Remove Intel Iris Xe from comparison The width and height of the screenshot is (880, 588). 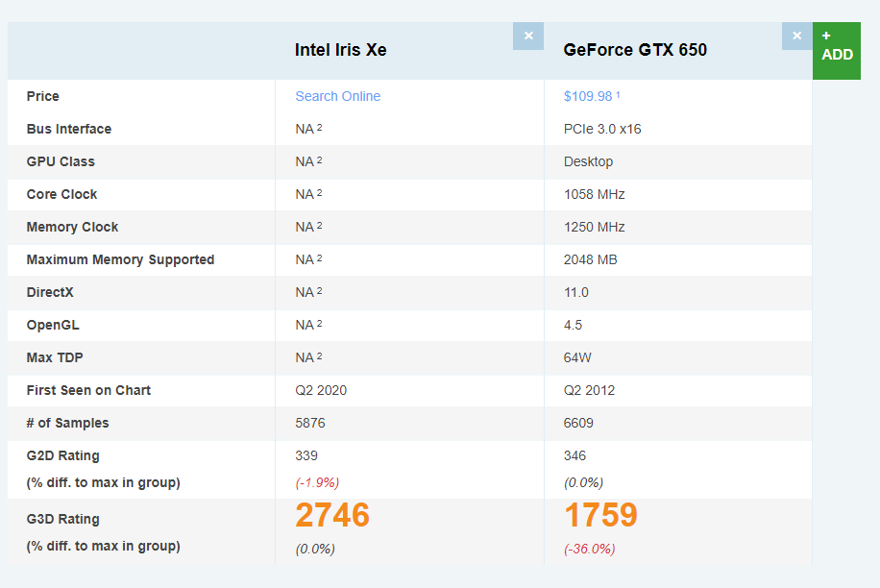coord(528,36)
